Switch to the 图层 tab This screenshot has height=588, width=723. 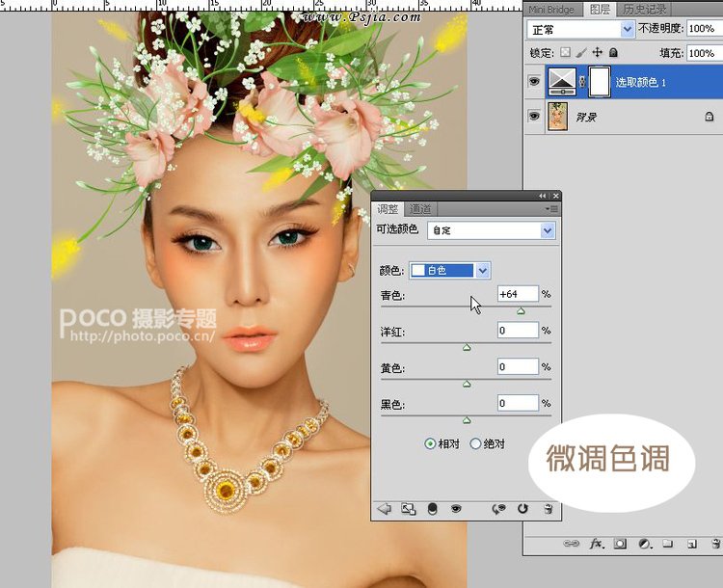click(x=600, y=10)
